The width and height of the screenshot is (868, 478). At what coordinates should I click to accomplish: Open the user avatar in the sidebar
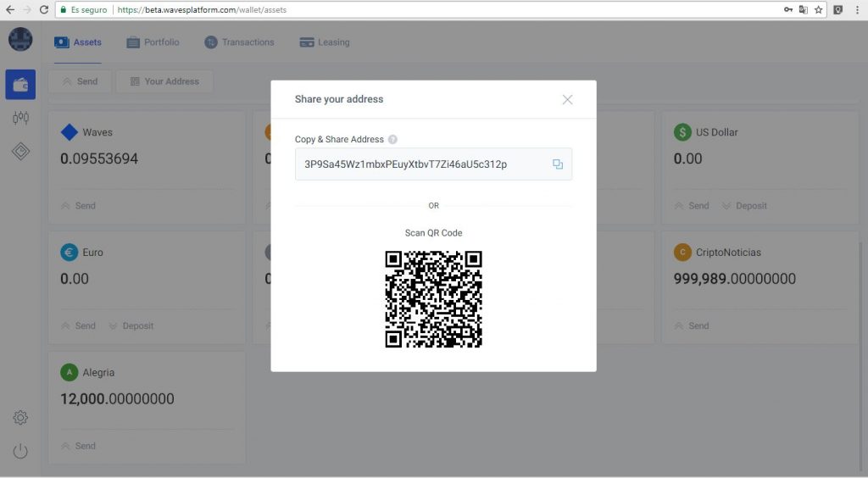tap(20, 39)
